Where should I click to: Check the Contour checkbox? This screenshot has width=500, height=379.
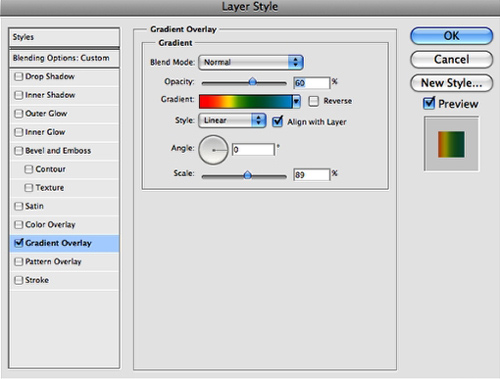click(29, 169)
